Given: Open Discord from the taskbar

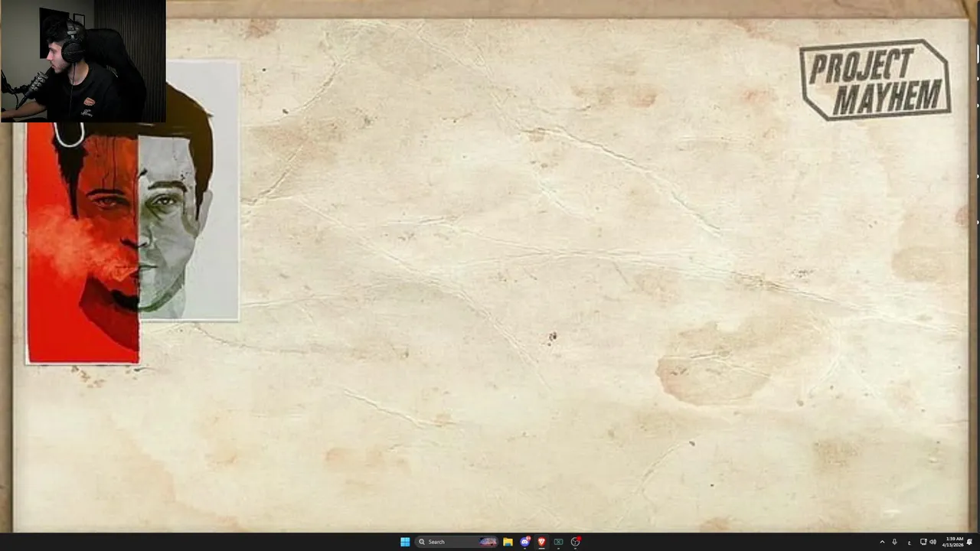Looking at the screenshot, I should click(x=524, y=542).
